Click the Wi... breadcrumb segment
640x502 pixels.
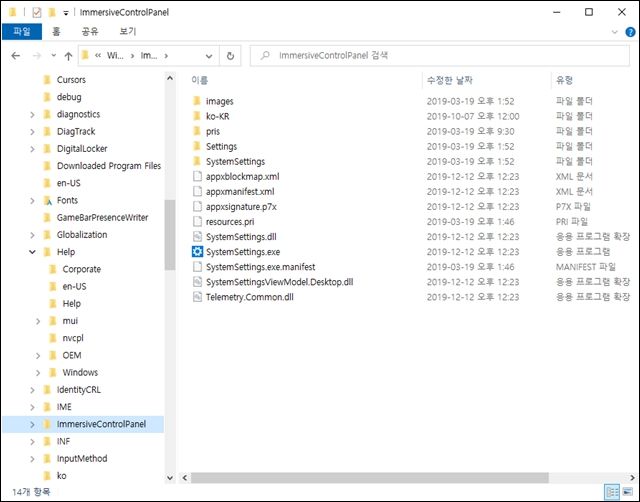click(115, 56)
